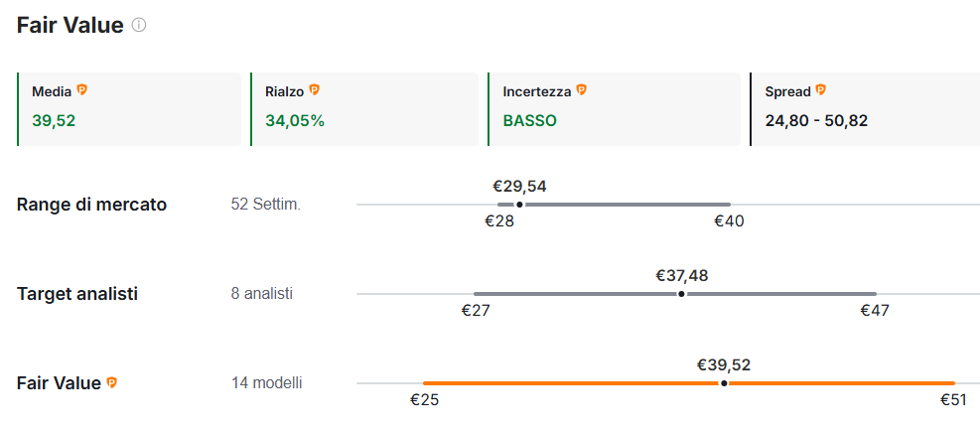Click the €37,48 marker dot on analyst targets
The height and width of the screenshot is (430, 980).
pyautogui.click(x=681, y=294)
